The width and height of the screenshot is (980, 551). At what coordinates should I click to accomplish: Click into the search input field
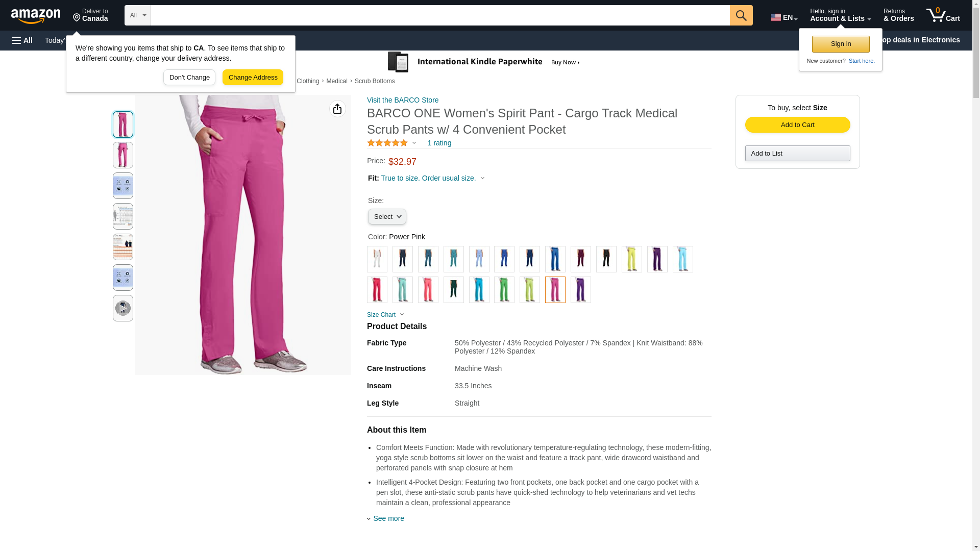tap(440, 15)
